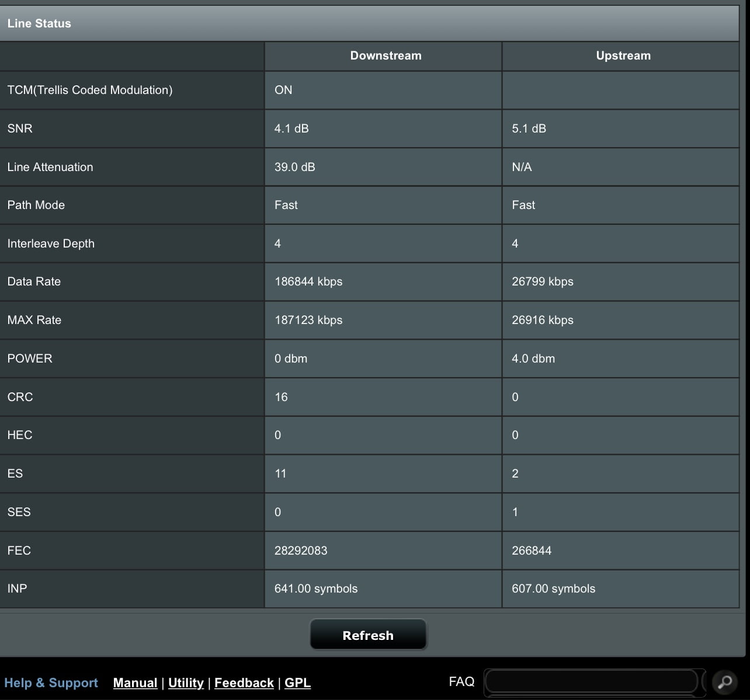Click the Refresh button

(368, 635)
